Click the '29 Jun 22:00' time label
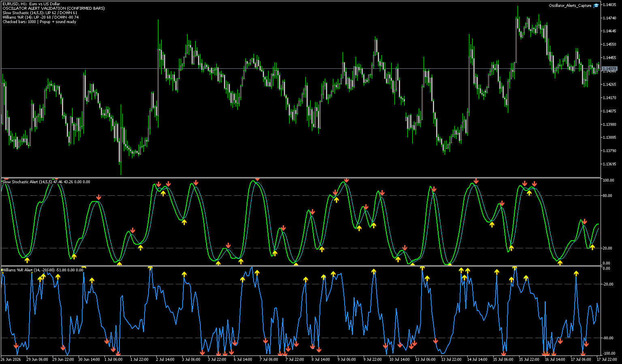The width and height of the screenshot is (622, 364). point(63,359)
